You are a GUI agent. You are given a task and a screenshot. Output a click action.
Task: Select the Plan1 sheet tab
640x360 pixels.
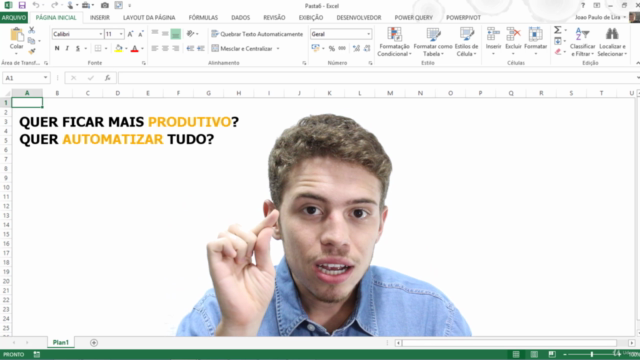[x=61, y=342]
